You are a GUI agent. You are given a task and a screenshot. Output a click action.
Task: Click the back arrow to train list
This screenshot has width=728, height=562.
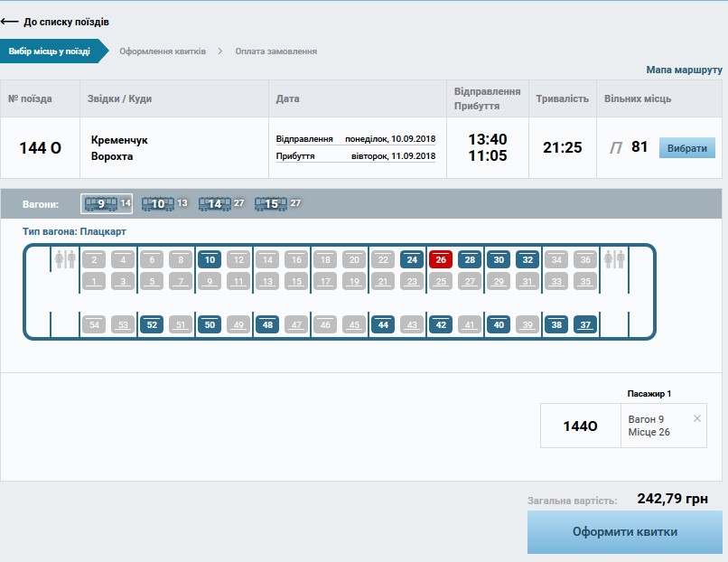[x=11, y=22]
